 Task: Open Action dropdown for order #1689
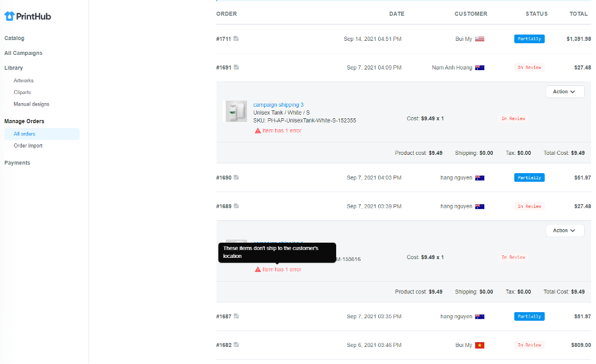[x=565, y=230]
